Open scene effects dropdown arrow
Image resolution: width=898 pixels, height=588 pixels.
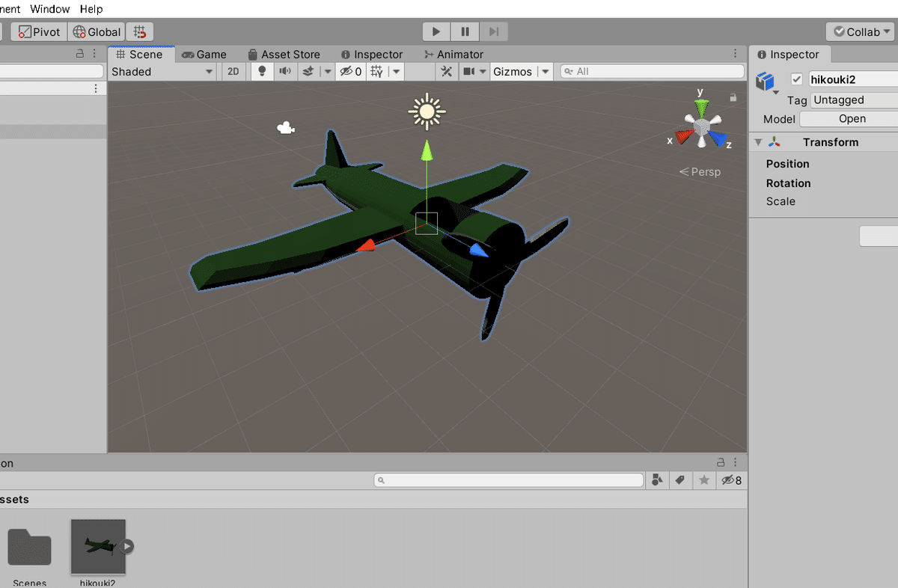[327, 72]
